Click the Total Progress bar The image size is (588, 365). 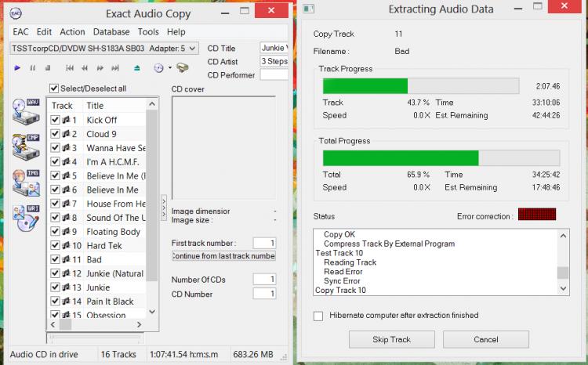tap(441, 157)
